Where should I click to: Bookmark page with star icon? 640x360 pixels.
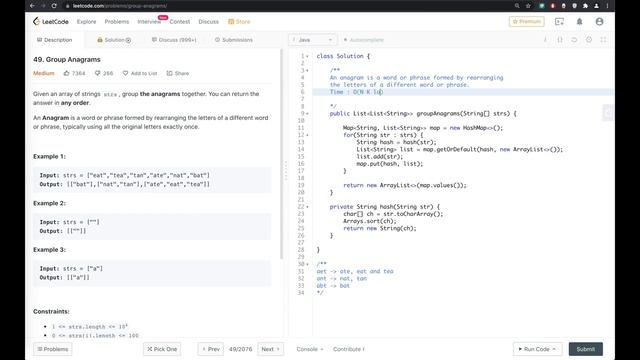coord(528,6)
